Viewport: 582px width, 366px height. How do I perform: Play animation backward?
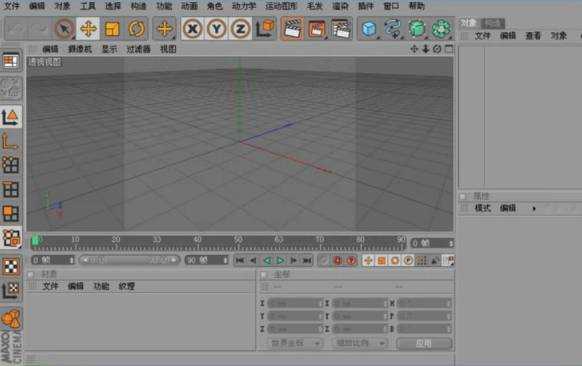pos(267,261)
